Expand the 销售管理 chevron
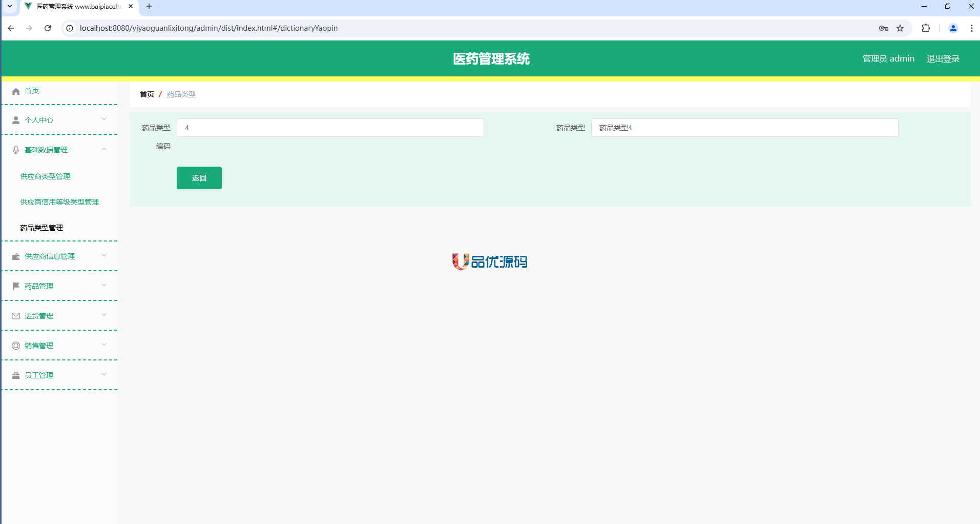Image resolution: width=980 pixels, height=524 pixels. [x=104, y=345]
